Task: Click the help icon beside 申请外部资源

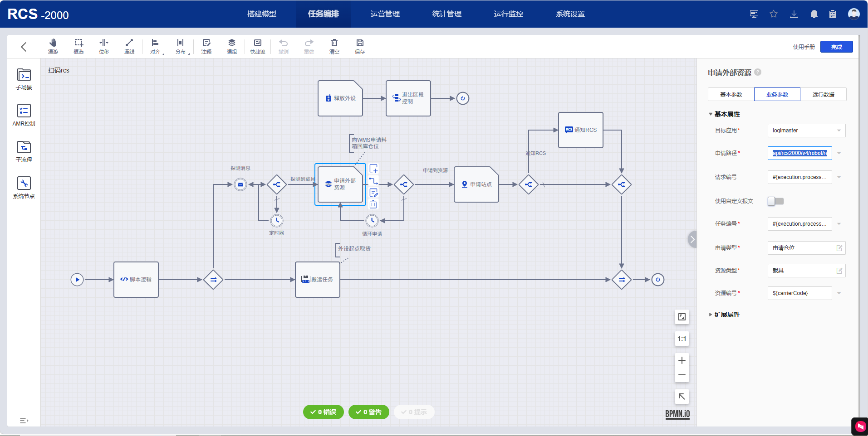Action: (x=758, y=72)
